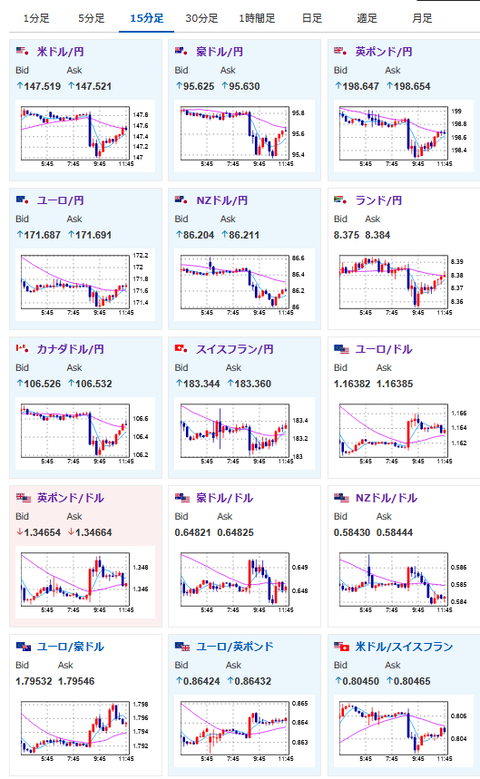Click the South Africa flag beside ランド/円

pos(340,200)
